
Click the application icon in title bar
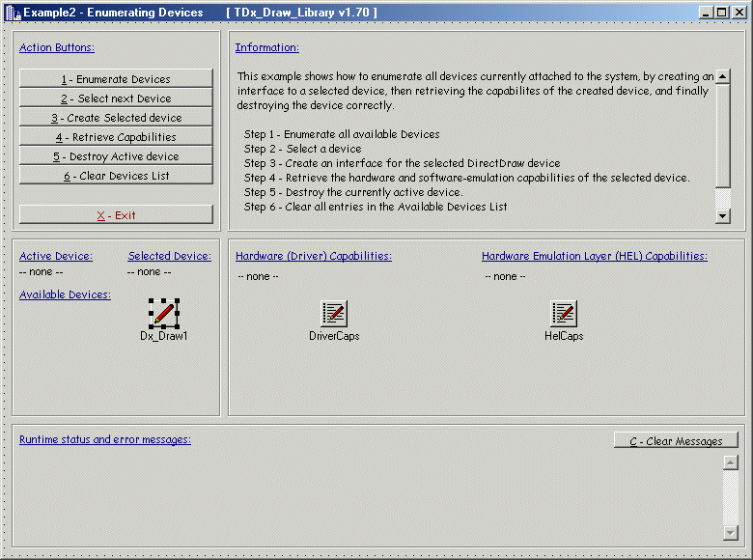click(13, 13)
